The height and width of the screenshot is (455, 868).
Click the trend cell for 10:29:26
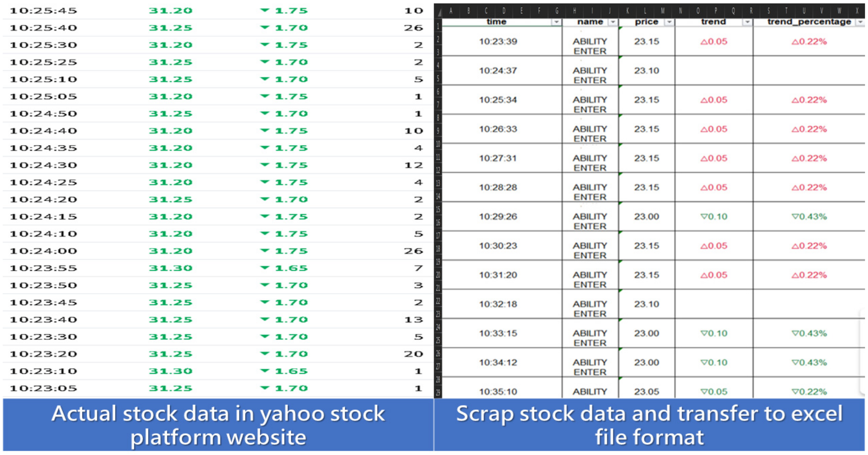coord(714,217)
